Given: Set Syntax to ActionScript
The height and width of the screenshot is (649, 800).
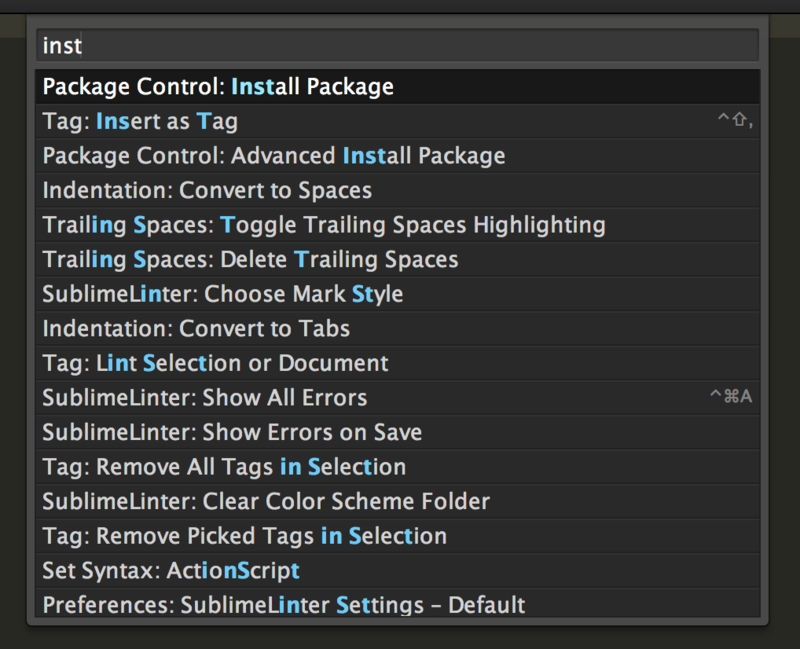Looking at the screenshot, I should tap(171, 571).
